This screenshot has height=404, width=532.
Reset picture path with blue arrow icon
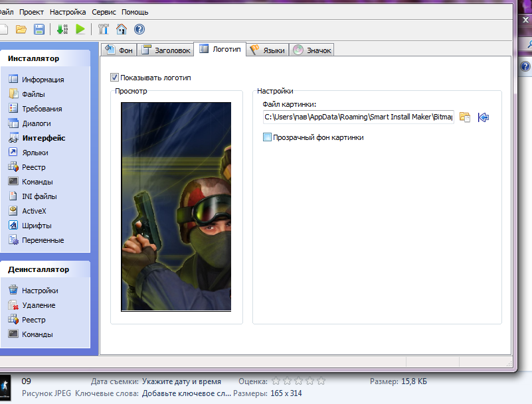tap(484, 117)
